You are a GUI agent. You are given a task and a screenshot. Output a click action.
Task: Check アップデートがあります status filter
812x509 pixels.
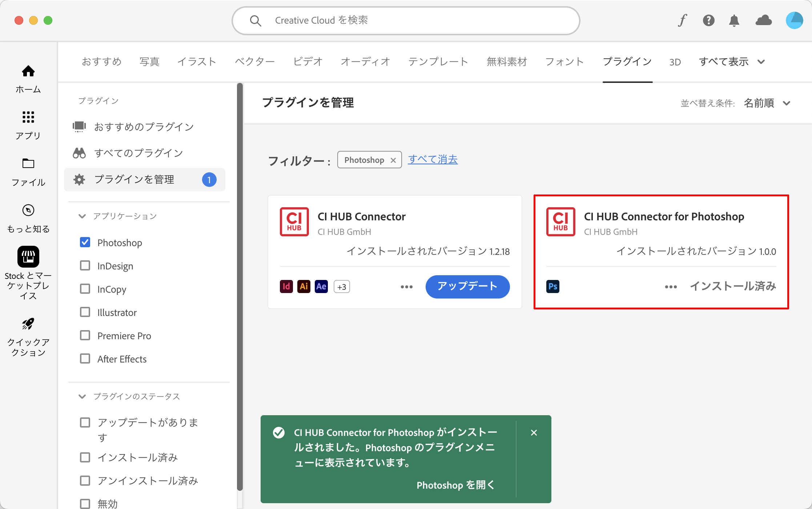[x=85, y=422]
